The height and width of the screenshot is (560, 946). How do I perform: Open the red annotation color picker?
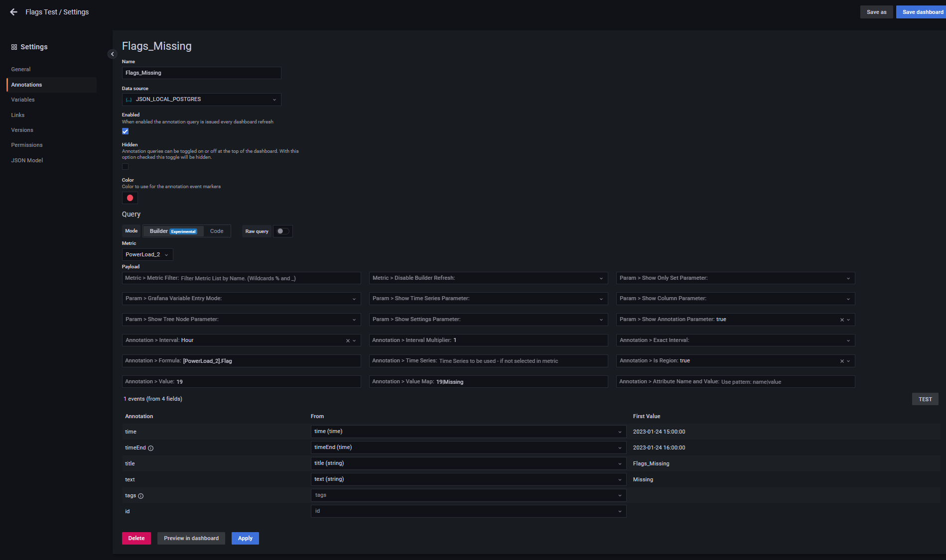(x=130, y=198)
